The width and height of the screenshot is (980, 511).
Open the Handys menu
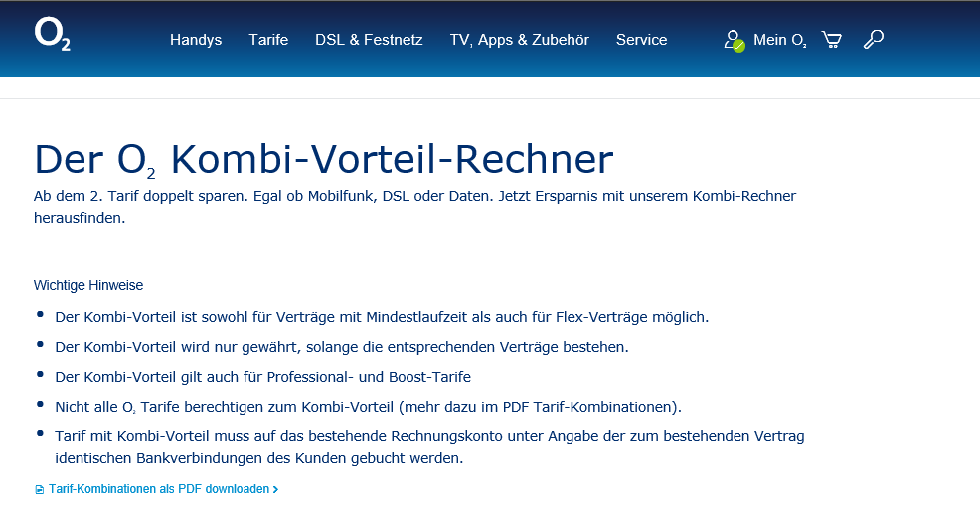196,40
